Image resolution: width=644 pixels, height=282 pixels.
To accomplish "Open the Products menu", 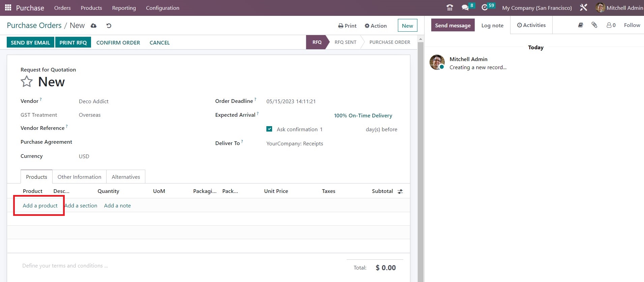I will (x=91, y=8).
